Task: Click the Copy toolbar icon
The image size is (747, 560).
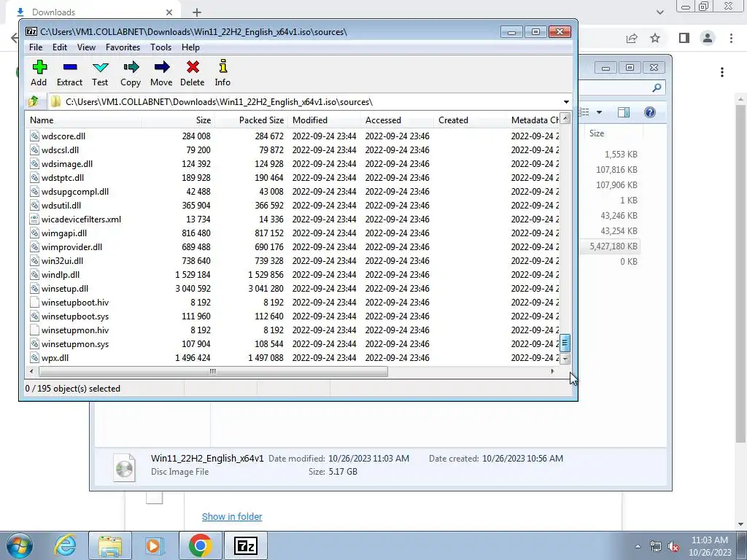Action: pyautogui.click(x=131, y=73)
